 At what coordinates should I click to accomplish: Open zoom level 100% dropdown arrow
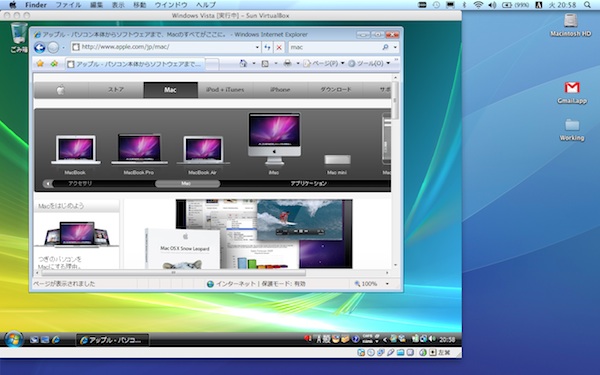tap(387, 284)
